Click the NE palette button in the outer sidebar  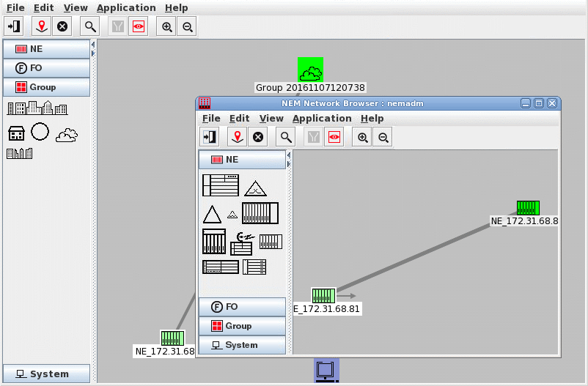[x=46, y=49]
